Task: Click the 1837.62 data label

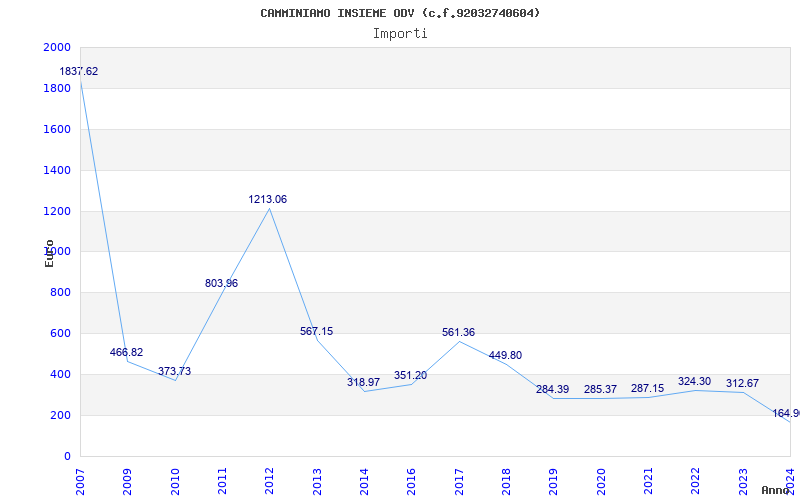Action: coord(79,71)
